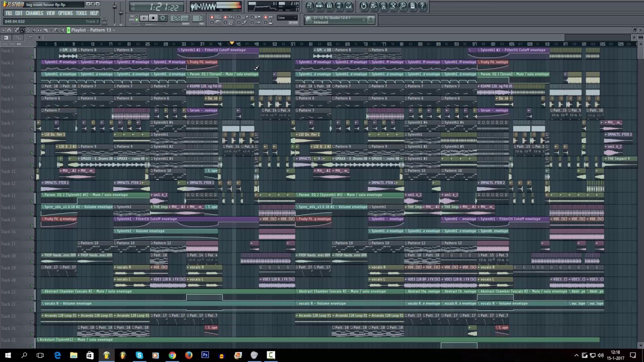
Task: Open project info page icon
Action: click(x=412, y=6)
